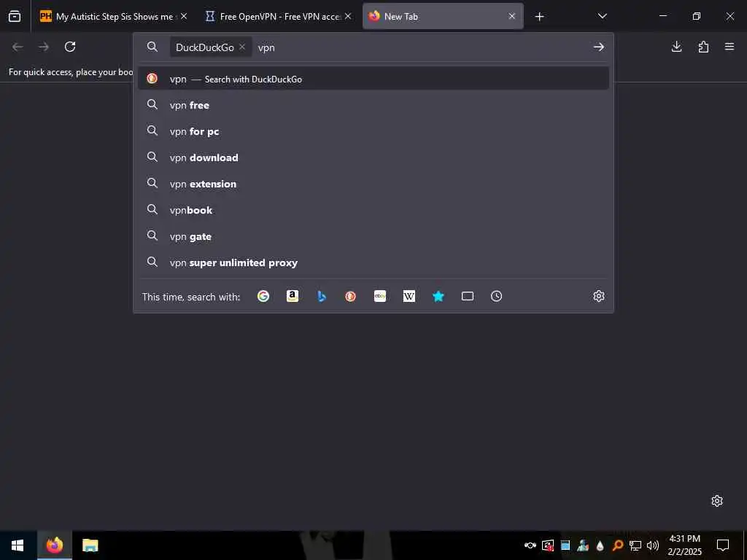Select the 'vpn extension' suggestion
Viewport: 747px width, 560px height.
point(373,183)
